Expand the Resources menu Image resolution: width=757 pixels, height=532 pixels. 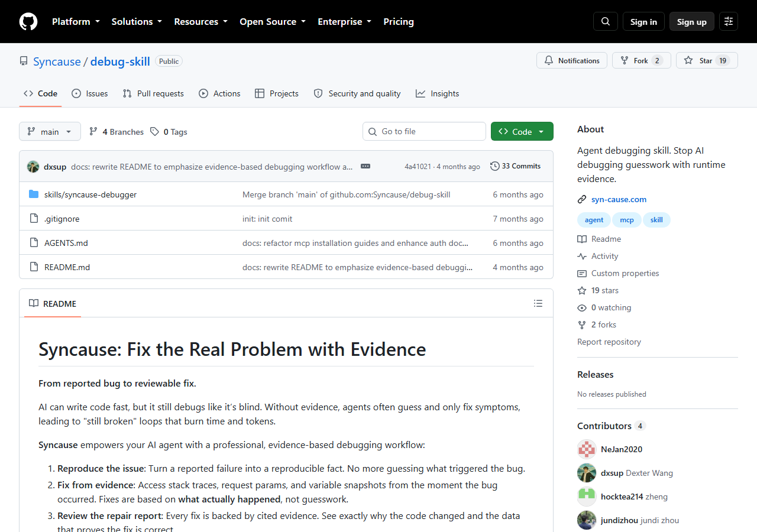200,22
